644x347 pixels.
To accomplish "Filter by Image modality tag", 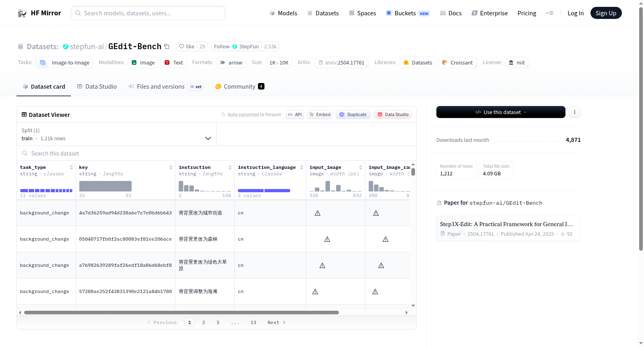I will (x=143, y=62).
